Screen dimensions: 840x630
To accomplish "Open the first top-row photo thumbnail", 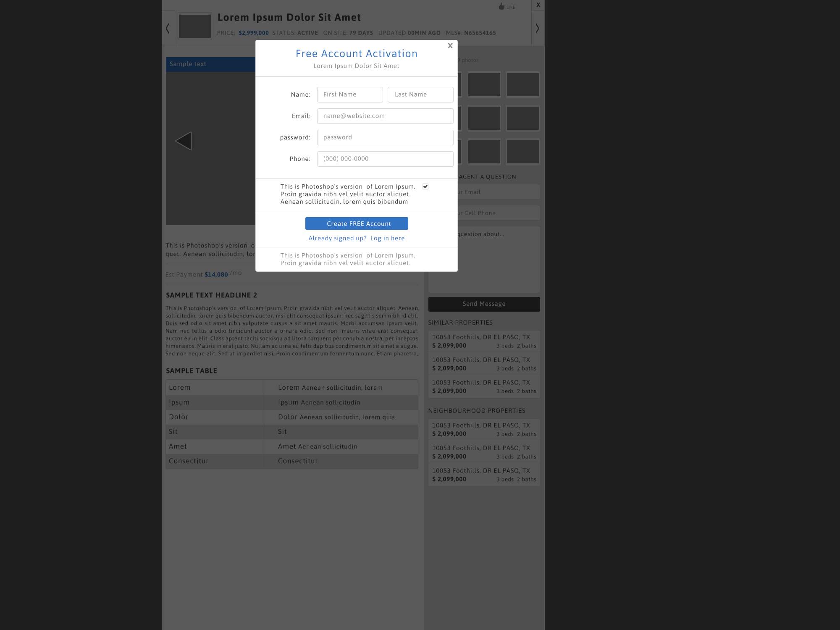I will pos(459,84).
